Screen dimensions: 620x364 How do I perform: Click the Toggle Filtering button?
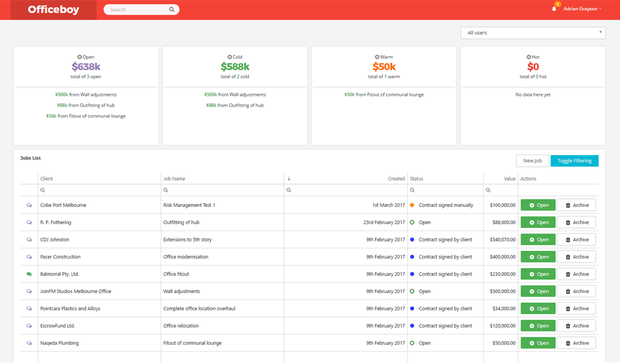coord(574,161)
